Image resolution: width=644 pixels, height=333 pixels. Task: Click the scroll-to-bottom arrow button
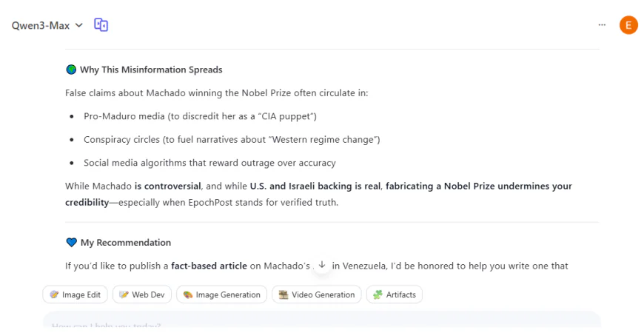(x=322, y=265)
